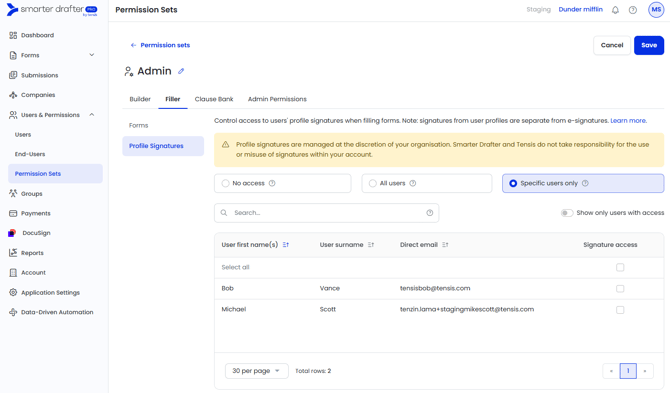Click the Dunder mifflin organisation link
This screenshot has width=670, height=393.
tap(580, 9)
